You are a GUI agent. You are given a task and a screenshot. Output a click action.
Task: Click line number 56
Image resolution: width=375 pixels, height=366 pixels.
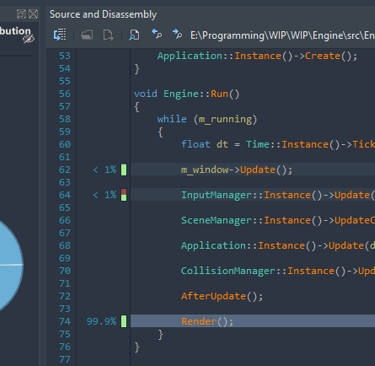pos(65,94)
